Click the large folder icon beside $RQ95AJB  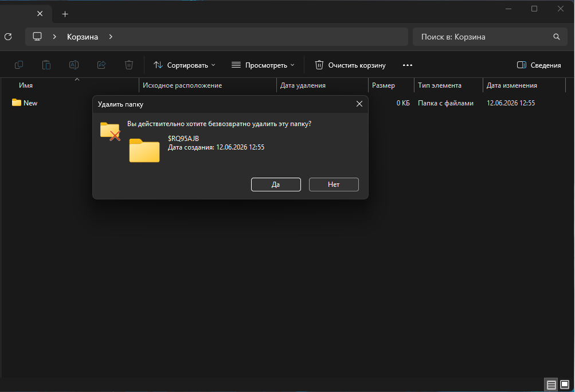[144, 150]
